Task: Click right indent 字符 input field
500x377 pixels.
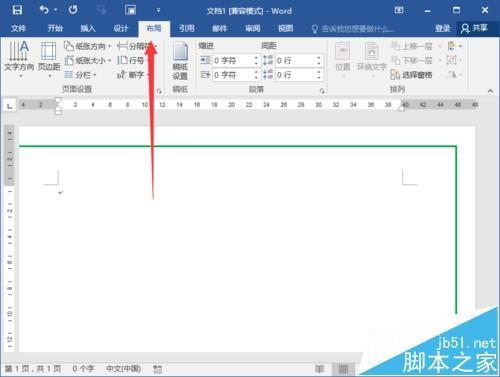Action: pyautogui.click(x=232, y=75)
